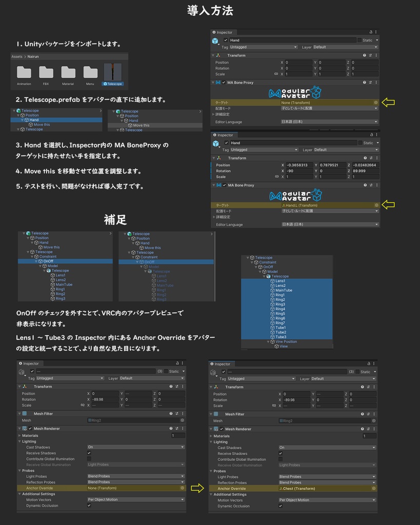Select the Telescope prefab thumbnail in Assets

(112, 72)
